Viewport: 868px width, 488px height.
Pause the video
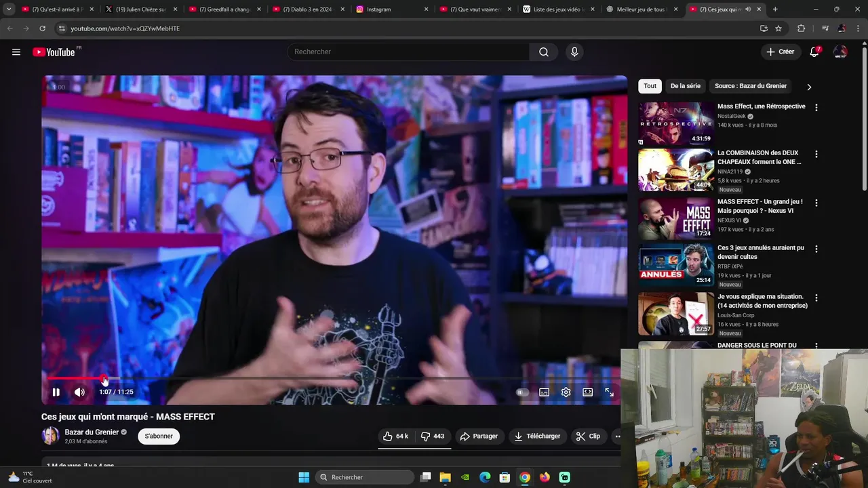click(x=56, y=392)
